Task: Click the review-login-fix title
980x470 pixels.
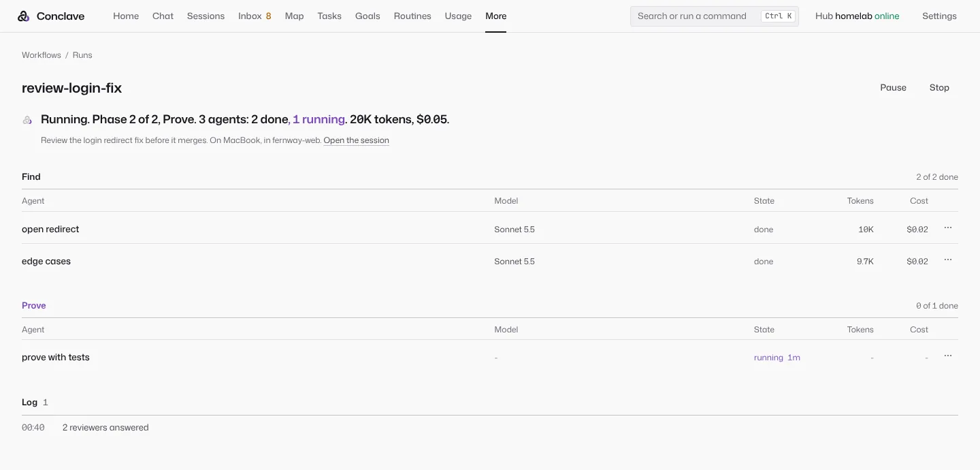Action: coord(72,88)
